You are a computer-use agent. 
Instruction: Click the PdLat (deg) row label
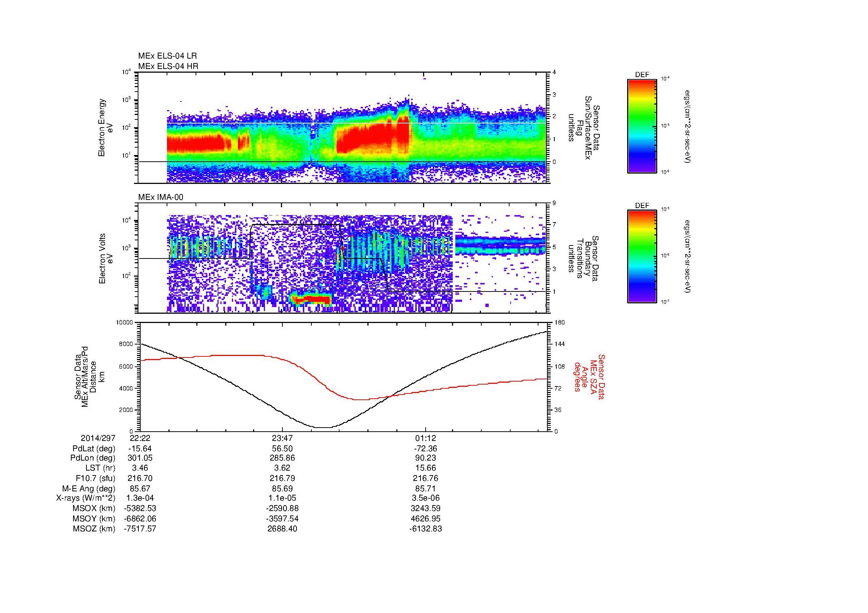94,449
